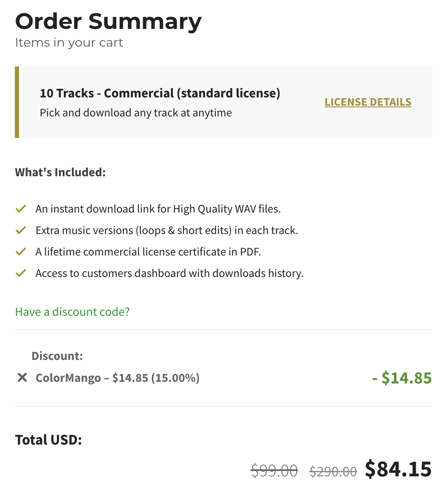Click the '- $14.85' discount amount
This screenshot has height=497, width=448.
click(401, 378)
